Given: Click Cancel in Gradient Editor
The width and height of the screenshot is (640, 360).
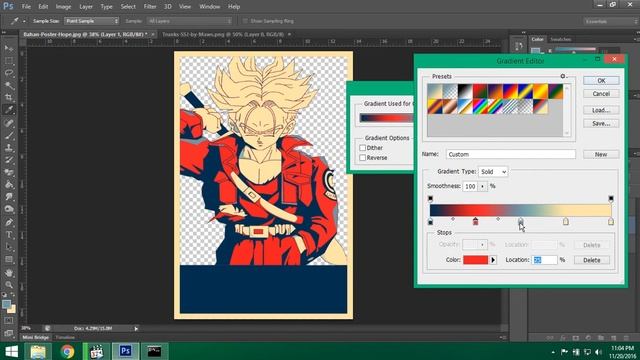Looking at the screenshot, I should click(601, 94).
